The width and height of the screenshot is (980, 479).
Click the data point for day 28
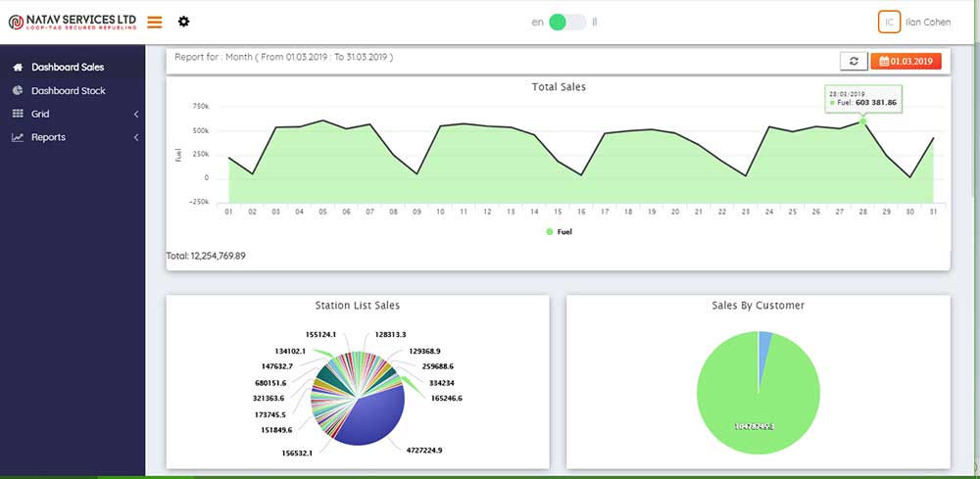tap(863, 121)
